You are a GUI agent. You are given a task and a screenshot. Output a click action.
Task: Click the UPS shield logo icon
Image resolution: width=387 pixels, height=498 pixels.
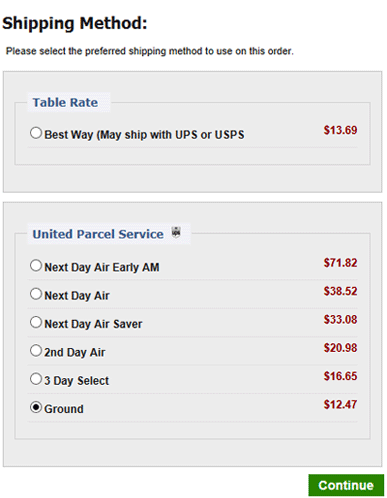pos(176,232)
